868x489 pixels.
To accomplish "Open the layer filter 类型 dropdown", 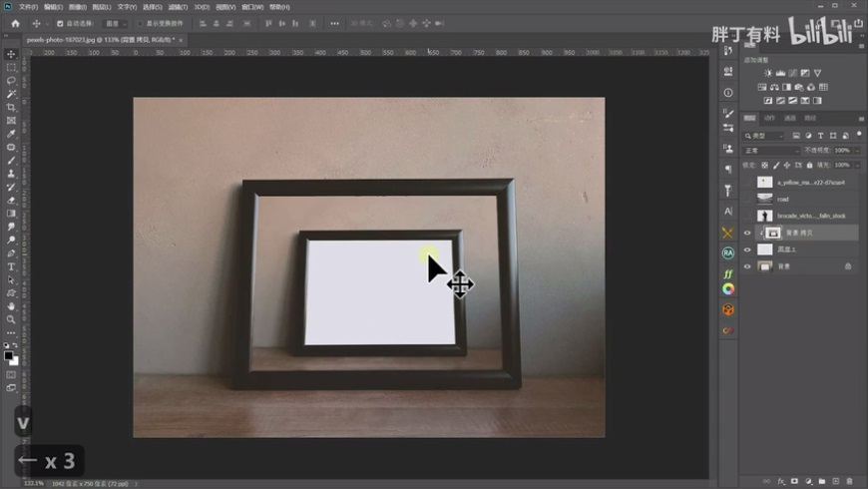I will (765, 135).
